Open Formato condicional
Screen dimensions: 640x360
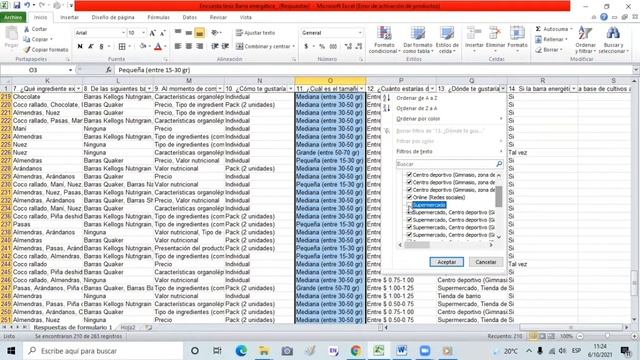384,40
